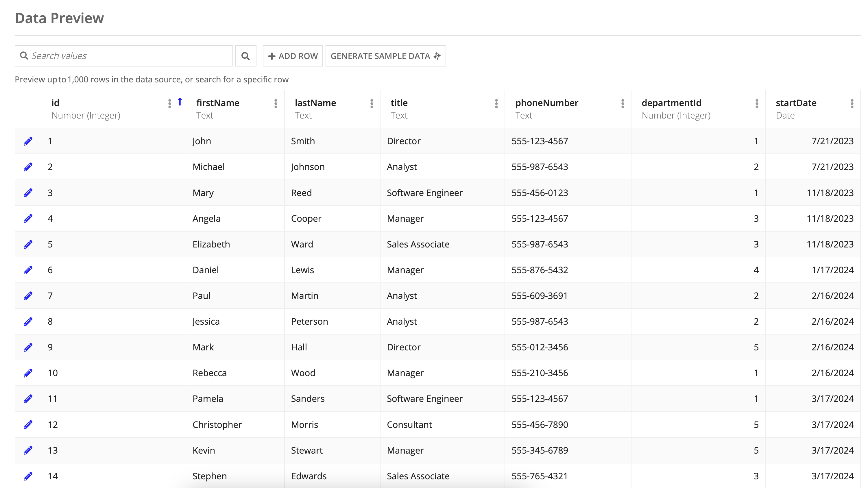Click the GENERATE SAMPLE DATA button

coord(385,56)
